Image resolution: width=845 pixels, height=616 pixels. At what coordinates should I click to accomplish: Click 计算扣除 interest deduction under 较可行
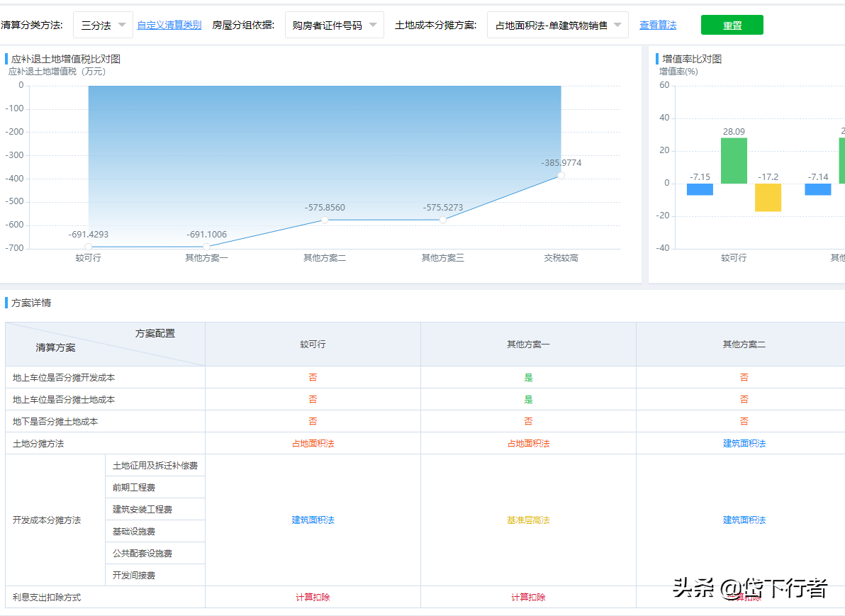tap(313, 596)
